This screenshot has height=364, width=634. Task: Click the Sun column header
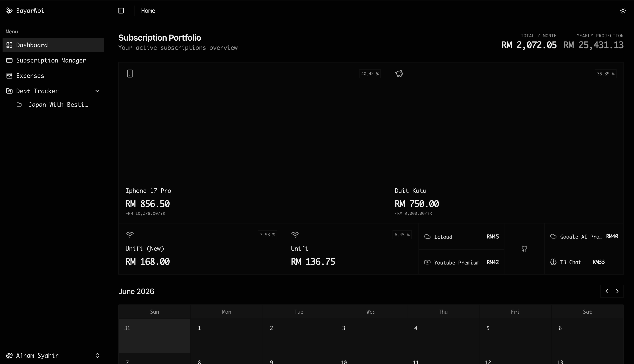click(x=154, y=312)
